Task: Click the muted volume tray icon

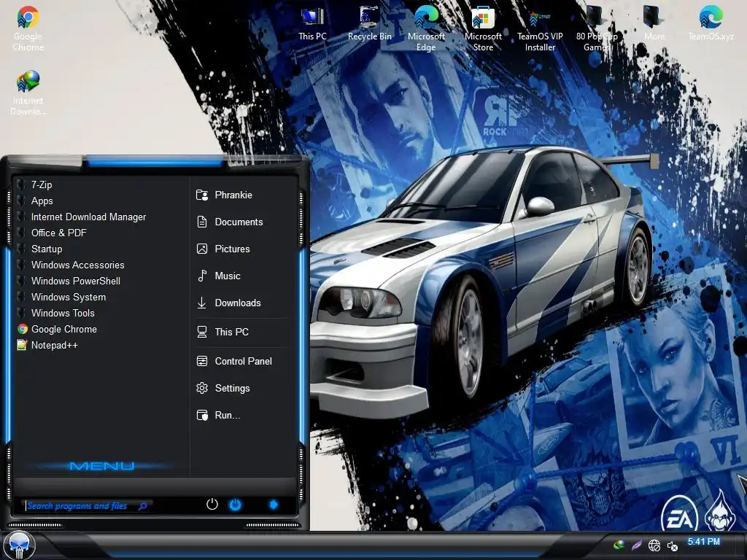Action: [x=672, y=545]
